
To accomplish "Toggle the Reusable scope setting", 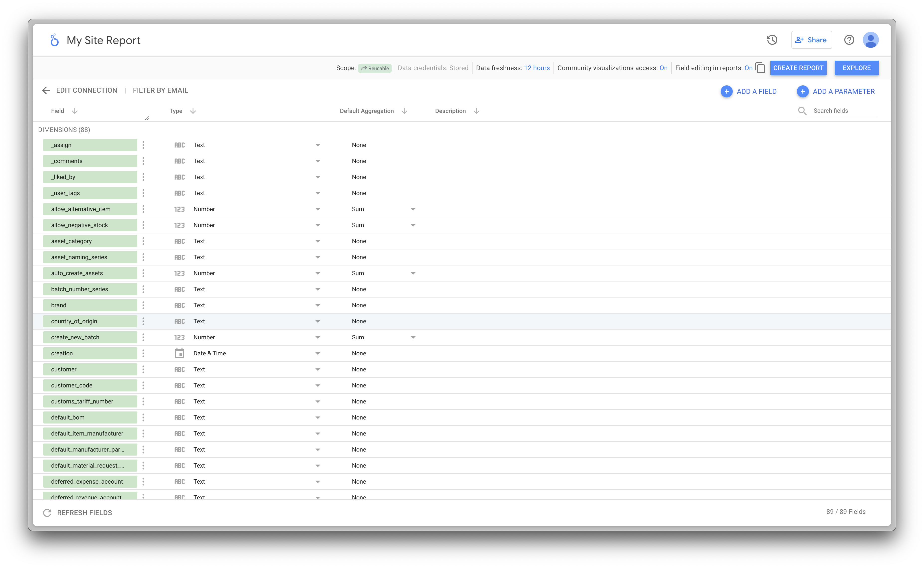I will click(x=374, y=68).
